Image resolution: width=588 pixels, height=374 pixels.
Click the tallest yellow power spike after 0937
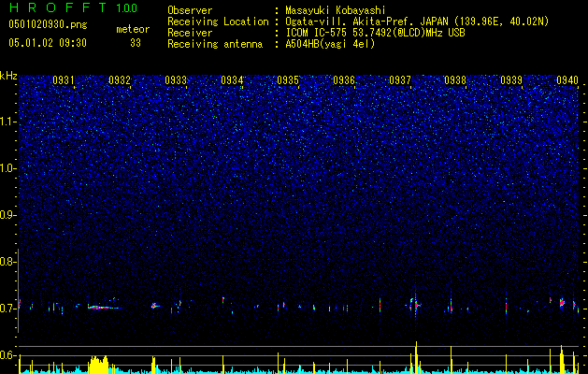416,357
